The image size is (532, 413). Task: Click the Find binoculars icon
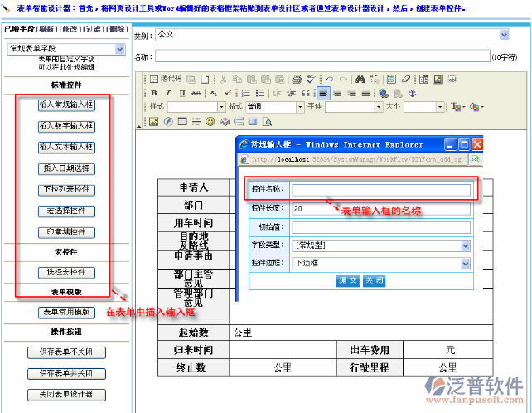(360, 79)
